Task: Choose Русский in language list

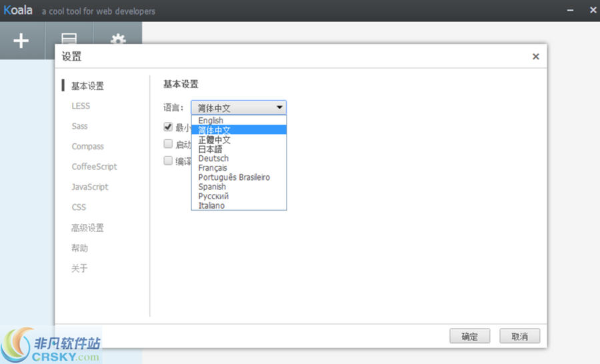Action: pos(239,196)
